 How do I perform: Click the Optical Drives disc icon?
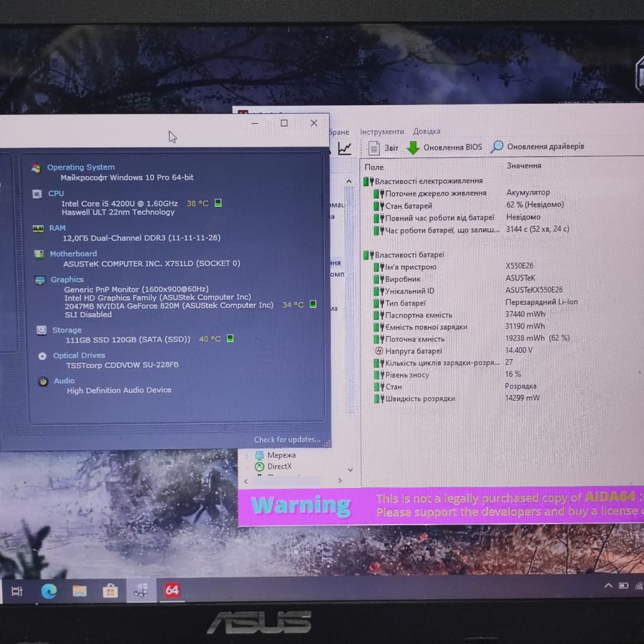tap(42, 356)
